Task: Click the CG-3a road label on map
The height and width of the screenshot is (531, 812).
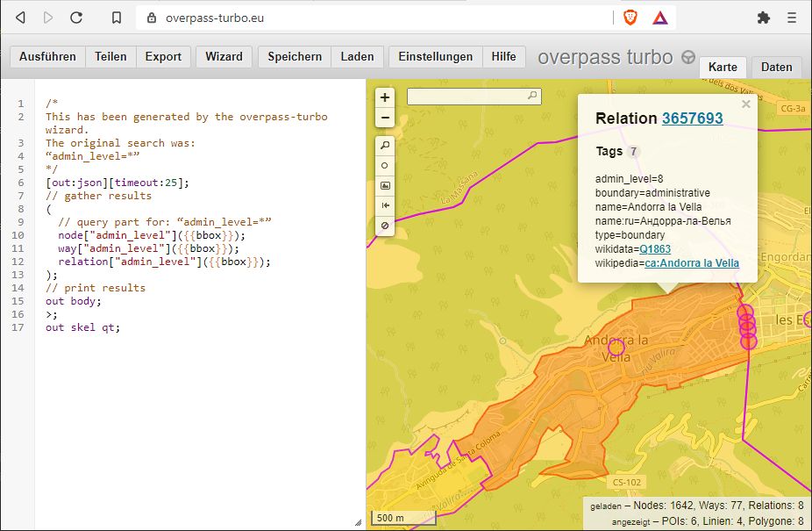Action: coord(794,108)
